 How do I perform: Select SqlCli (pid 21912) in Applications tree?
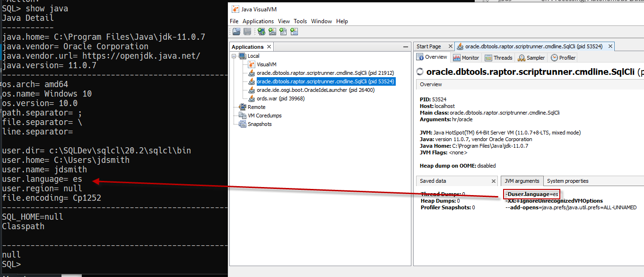coord(325,73)
